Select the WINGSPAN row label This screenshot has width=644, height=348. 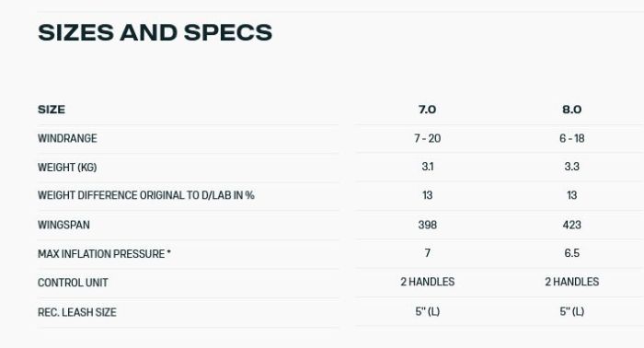63,225
